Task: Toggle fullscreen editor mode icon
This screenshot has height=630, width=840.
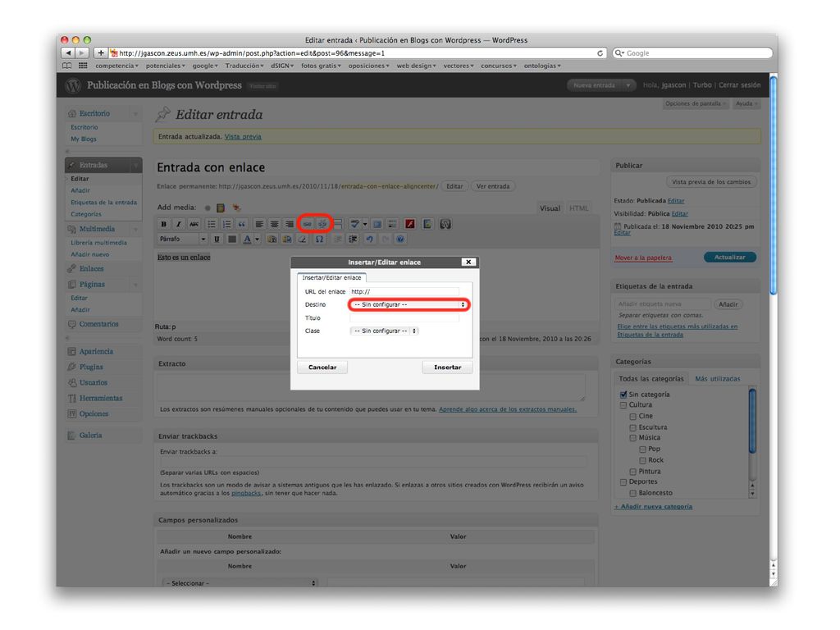Action: 377,224
